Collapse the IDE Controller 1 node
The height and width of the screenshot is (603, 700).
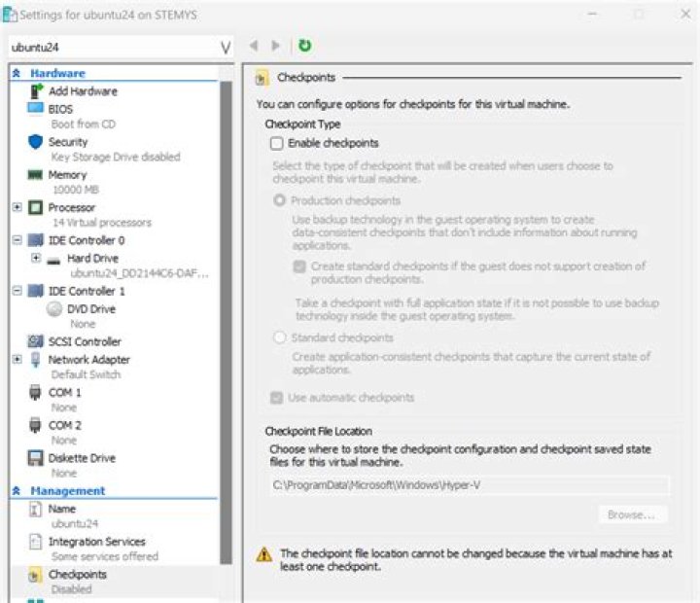[17, 291]
